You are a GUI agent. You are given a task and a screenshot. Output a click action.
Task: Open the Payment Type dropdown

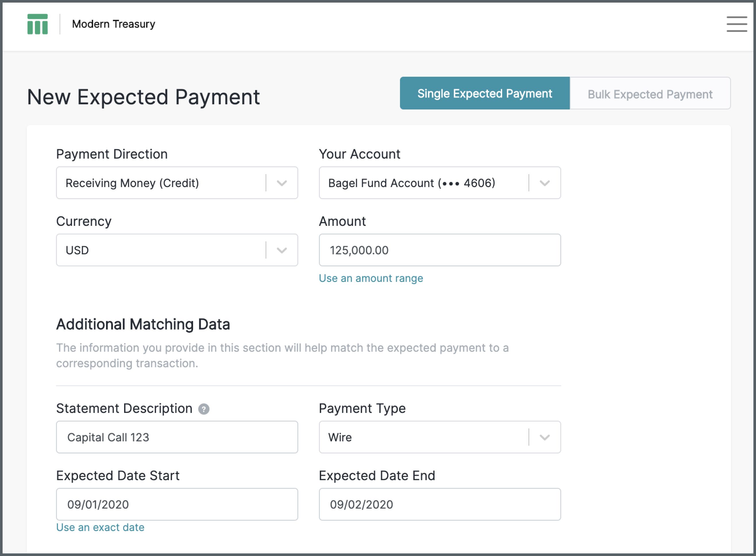(544, 437)
